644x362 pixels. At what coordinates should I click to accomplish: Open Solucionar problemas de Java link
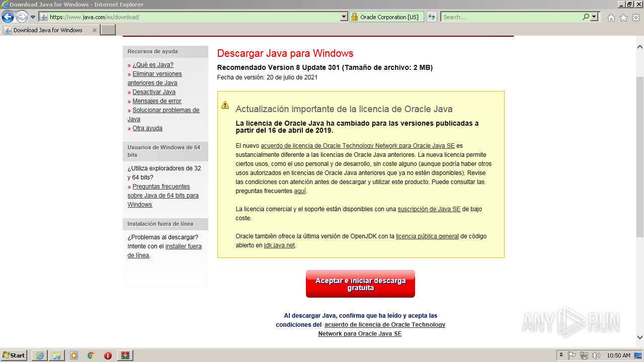tap(164, 115)
